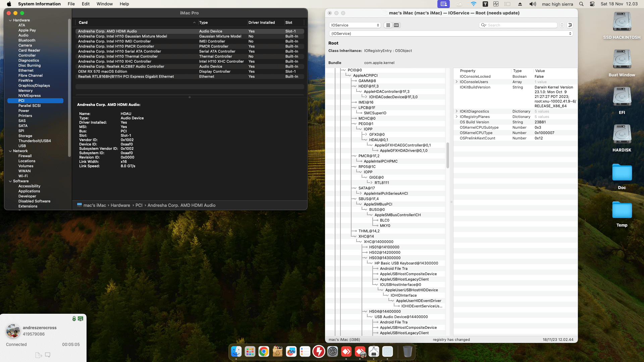Viewport: 644px width, 362px height.
Task: Open the Help menu
Action: point(124,4)
